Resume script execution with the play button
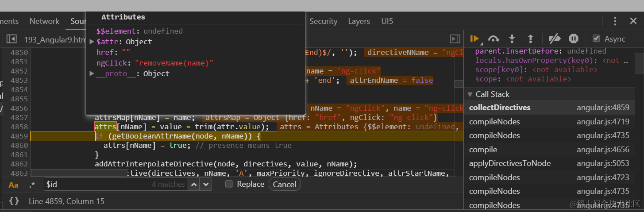The height and width of the screenshot is (212, 644). tap(474, 39)
